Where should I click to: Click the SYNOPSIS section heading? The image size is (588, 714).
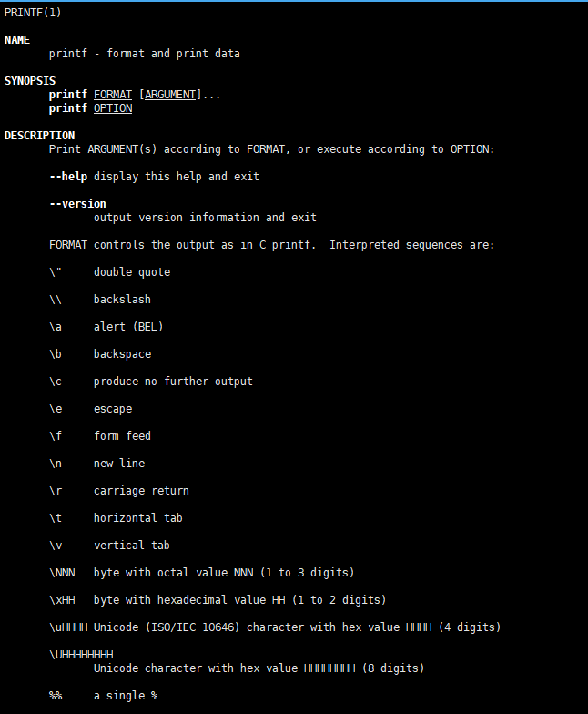[x=30, y=81]
